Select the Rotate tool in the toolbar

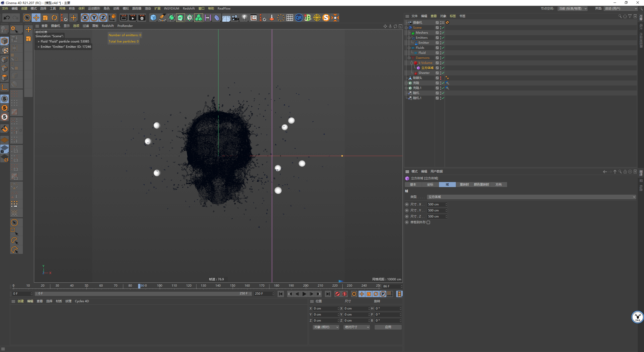(x=54, y=18)
